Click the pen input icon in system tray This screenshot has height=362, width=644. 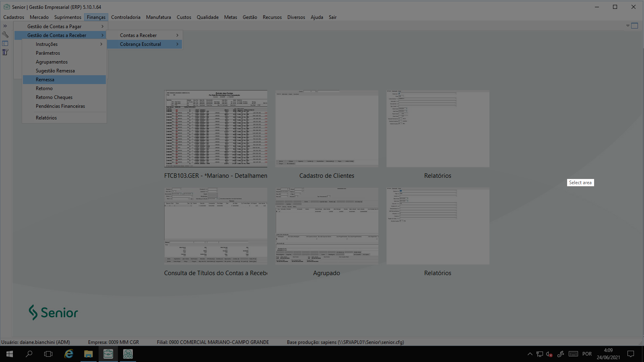[x=560, y=354]
